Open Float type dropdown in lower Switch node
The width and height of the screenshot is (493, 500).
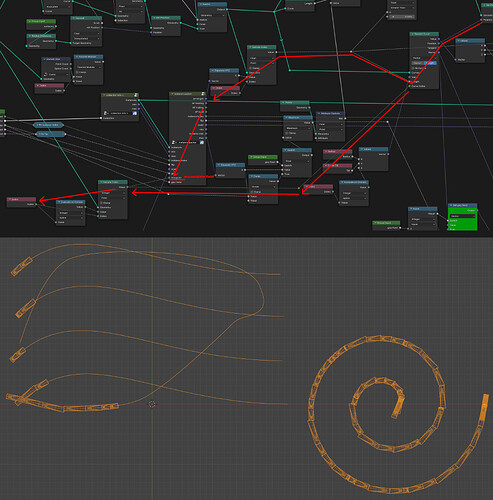click(x=297, y=161)
